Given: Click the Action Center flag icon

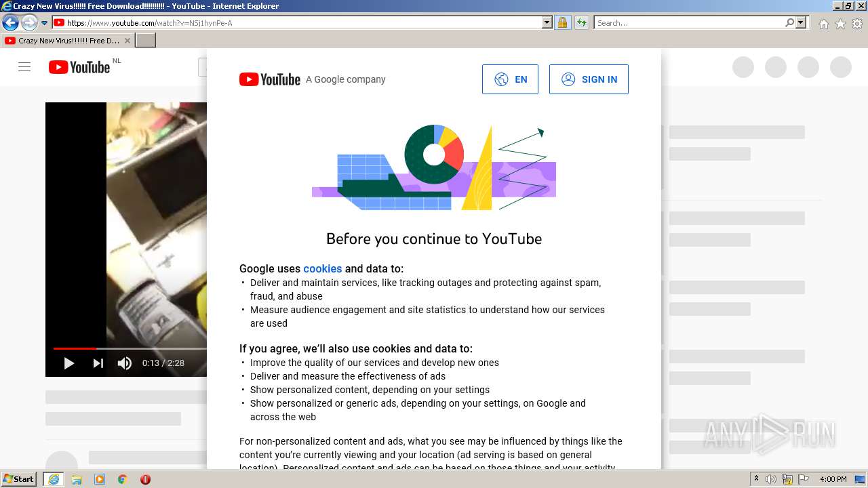Looking at the screenshot, I should (x=804, y=479).
